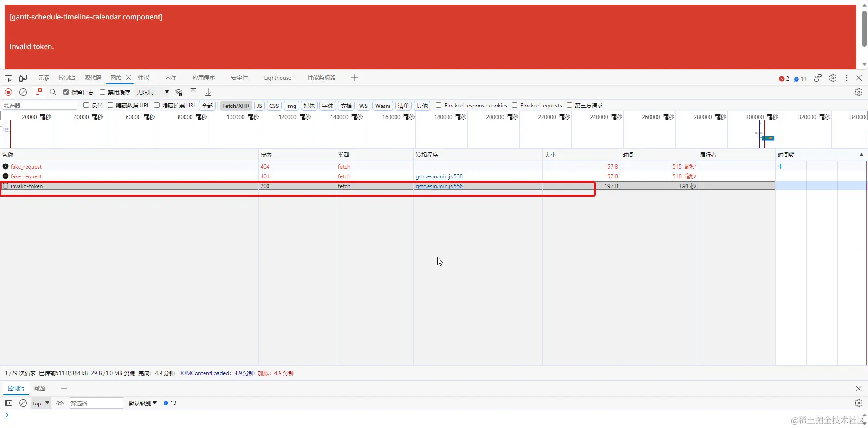Select the Fetch/XHR filter button
The image size is (868, 428).
(236, 106)
